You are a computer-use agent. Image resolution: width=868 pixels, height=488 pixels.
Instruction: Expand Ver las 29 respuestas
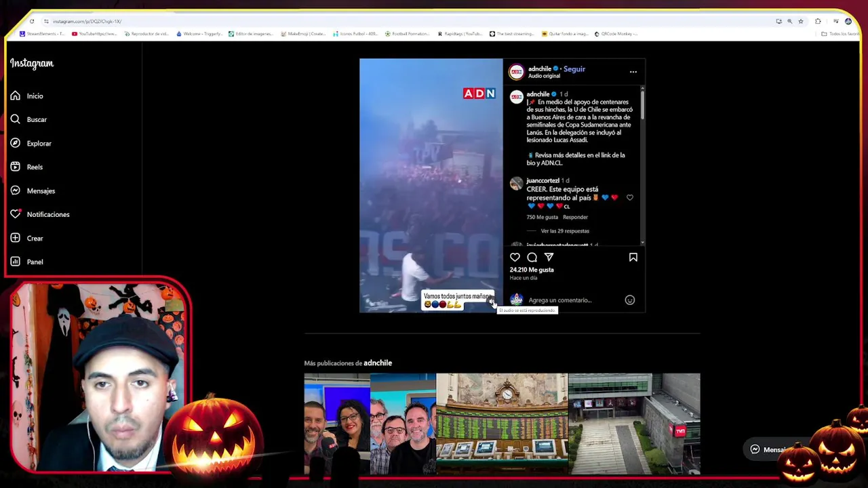tap(565, 231)
